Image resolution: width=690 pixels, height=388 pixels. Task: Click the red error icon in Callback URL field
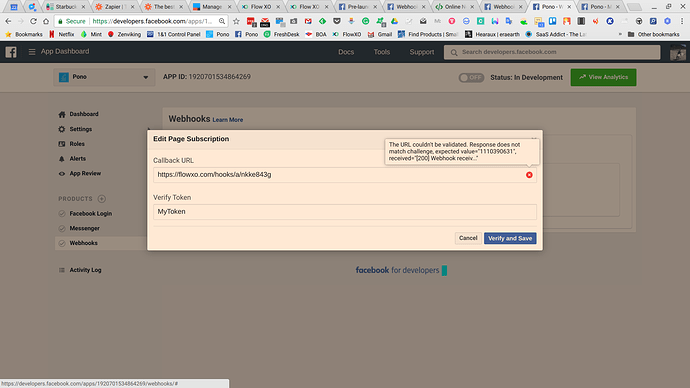click(529, 175)
